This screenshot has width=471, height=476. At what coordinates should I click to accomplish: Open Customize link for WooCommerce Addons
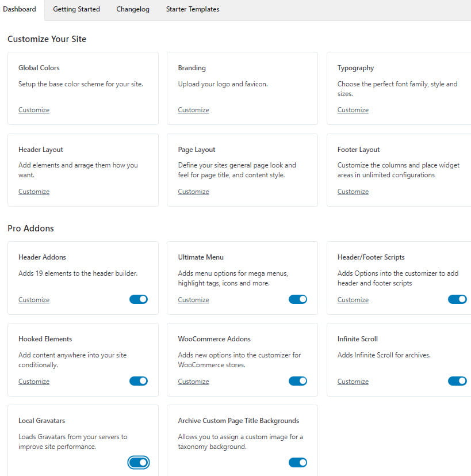[193, 382]
